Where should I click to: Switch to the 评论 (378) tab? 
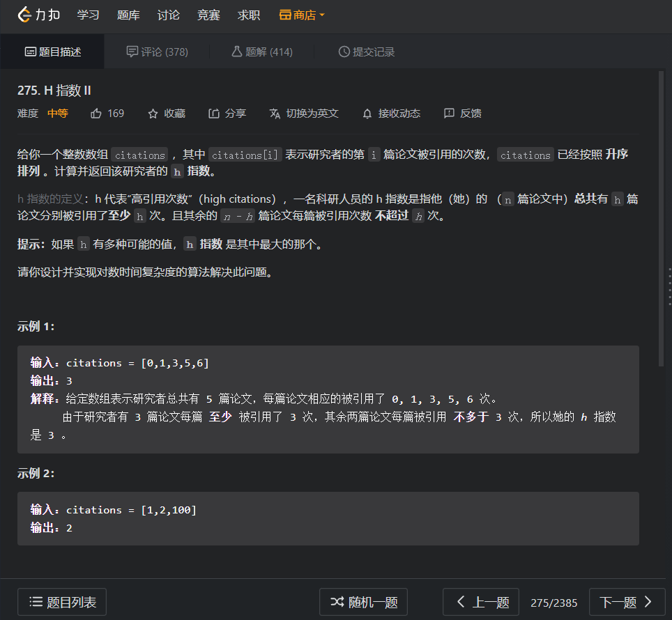[157, 52]
